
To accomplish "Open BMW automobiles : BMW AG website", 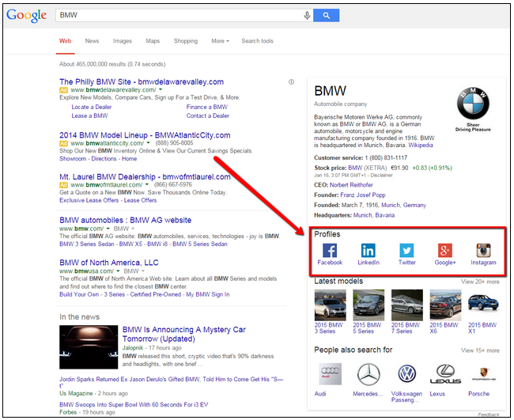I will [x=125, y=220].
